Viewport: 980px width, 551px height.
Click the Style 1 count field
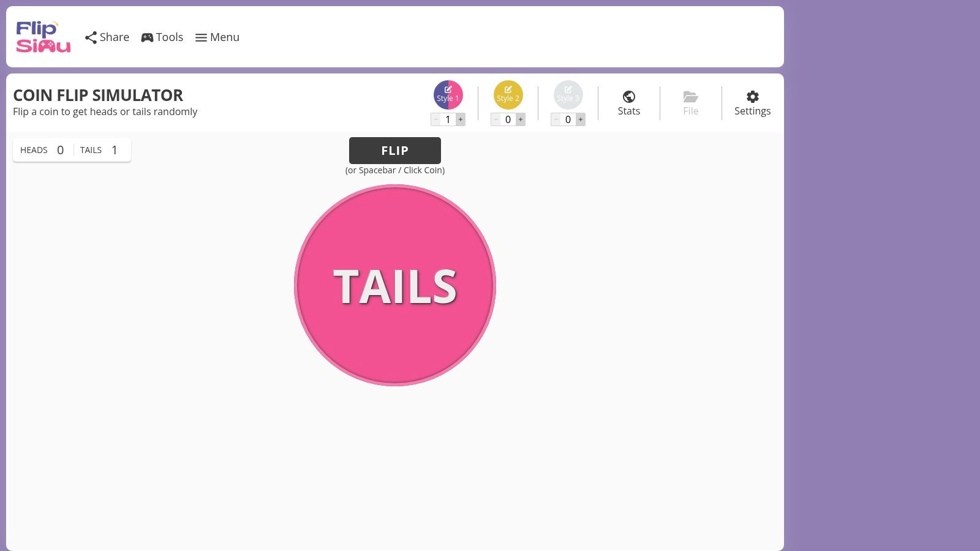[x=448, y=119]
